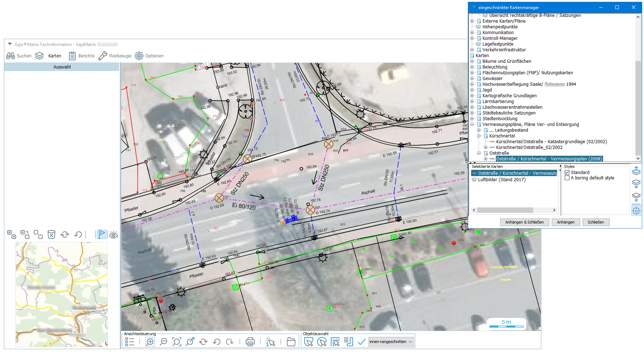Toggle the eye visibility icon above overview map
Viewport: 644px width, 352px height.
click(114, 235)
